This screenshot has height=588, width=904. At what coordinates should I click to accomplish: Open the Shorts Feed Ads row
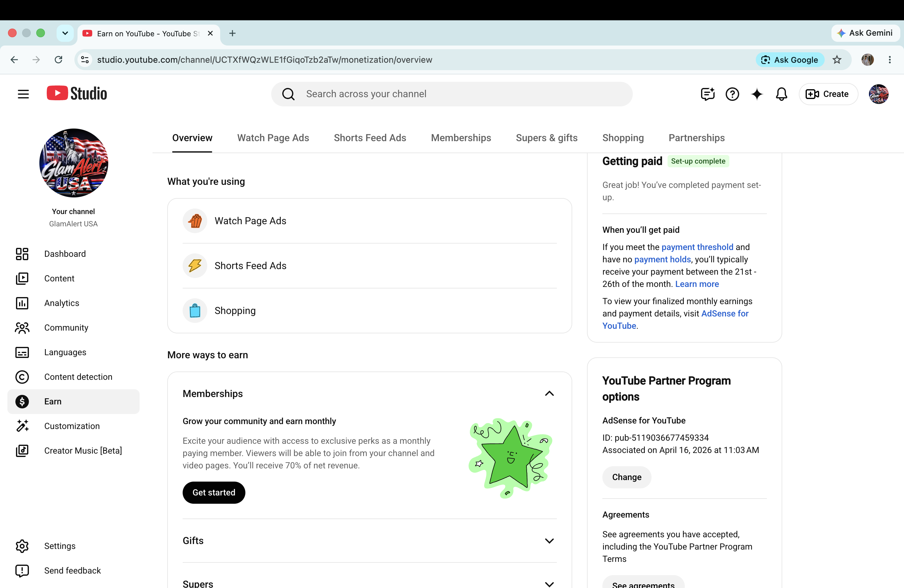[x=370, y=265]
